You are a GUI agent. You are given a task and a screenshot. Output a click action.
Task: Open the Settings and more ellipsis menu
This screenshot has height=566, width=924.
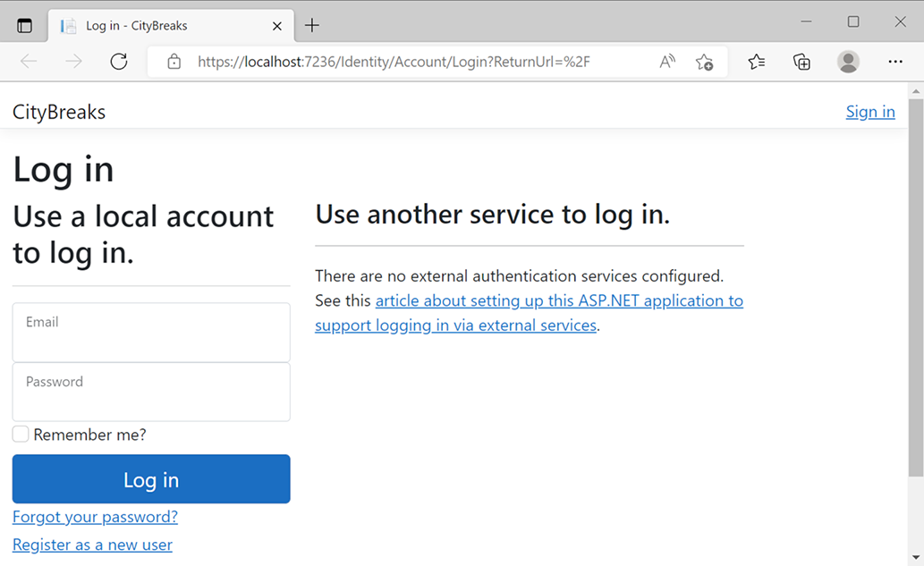point(895,62)
